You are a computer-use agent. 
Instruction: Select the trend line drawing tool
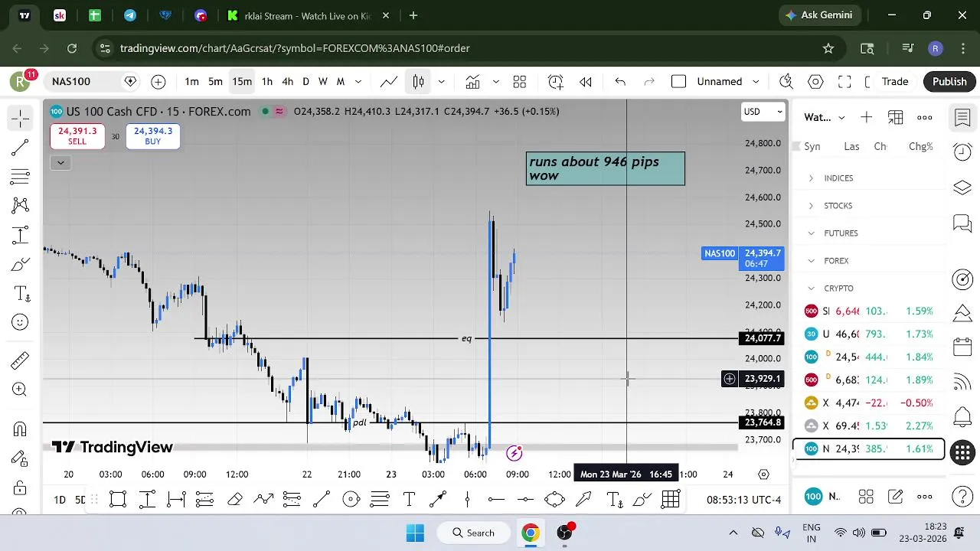tap(21, 147)
